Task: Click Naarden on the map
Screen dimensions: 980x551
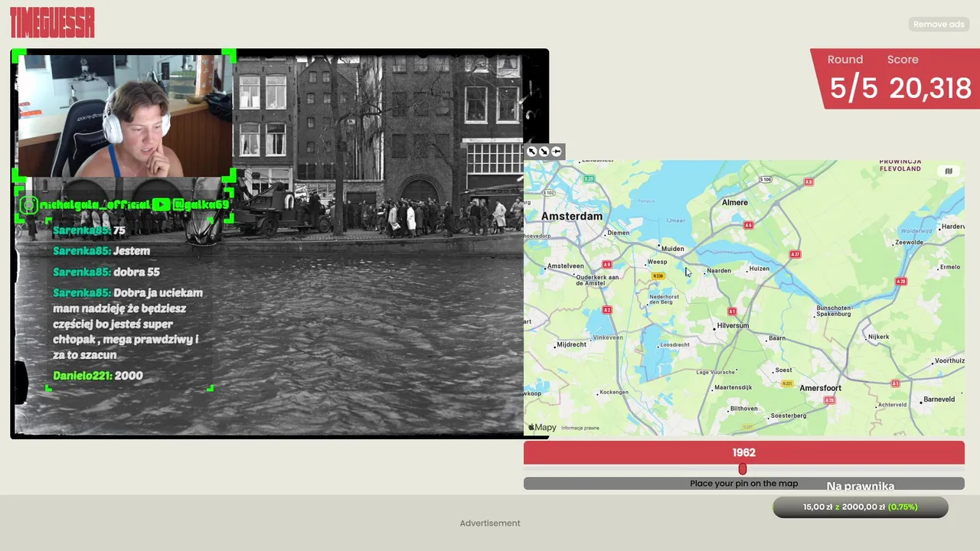Action: [718, 271]
